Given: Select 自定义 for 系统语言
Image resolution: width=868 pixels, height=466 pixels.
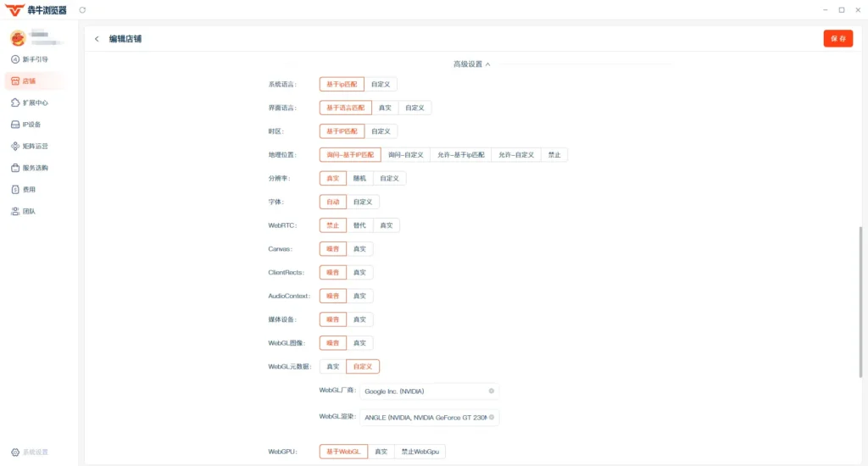Looking at the screenshot, I should 381,84.
